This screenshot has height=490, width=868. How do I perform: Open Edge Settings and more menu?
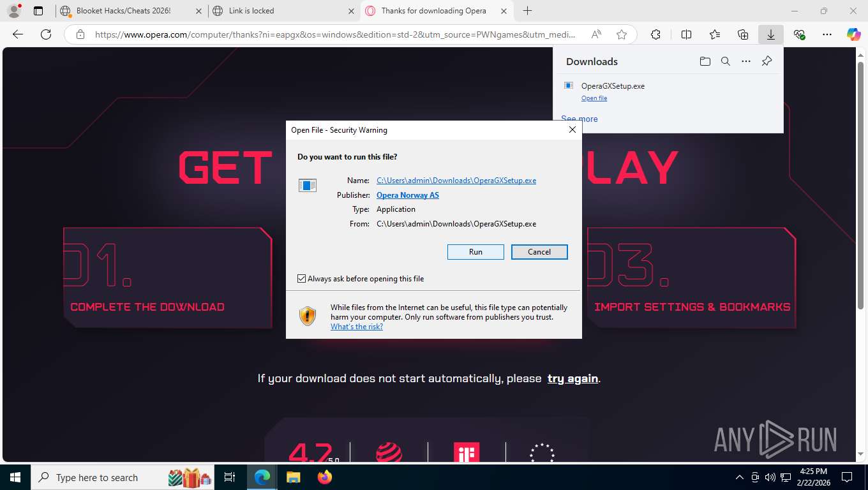pyautogui.click(x=827, y=34)
